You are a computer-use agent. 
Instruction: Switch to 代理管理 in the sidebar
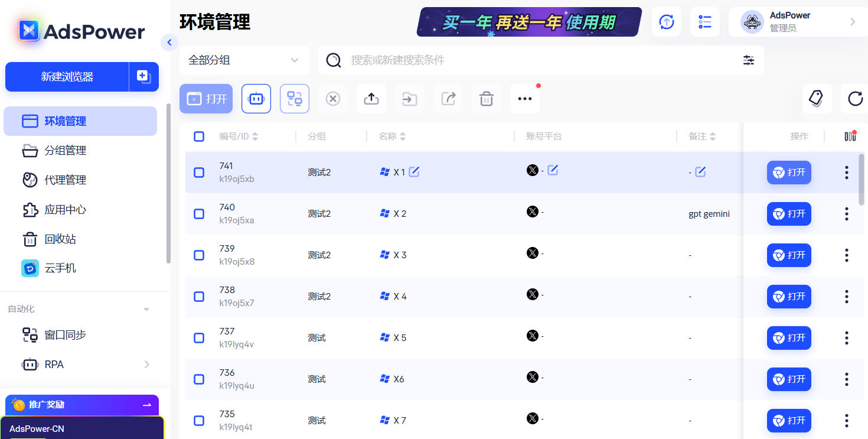(65, 180)
